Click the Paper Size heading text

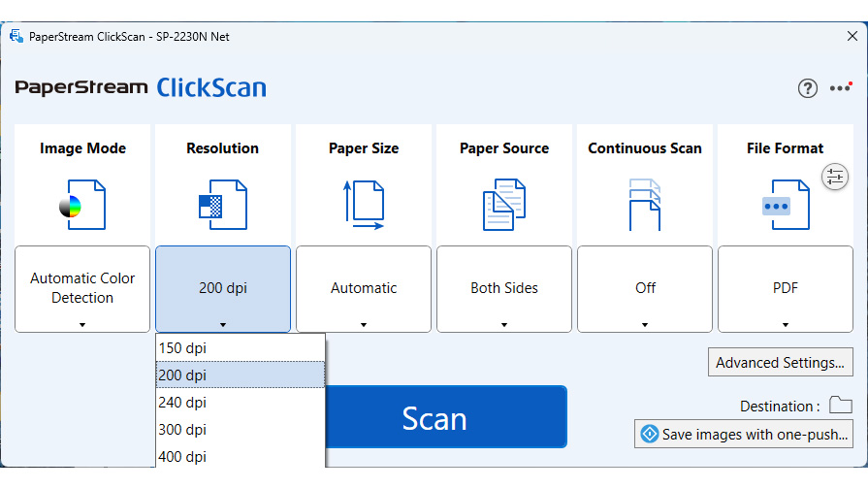point(364,148)
